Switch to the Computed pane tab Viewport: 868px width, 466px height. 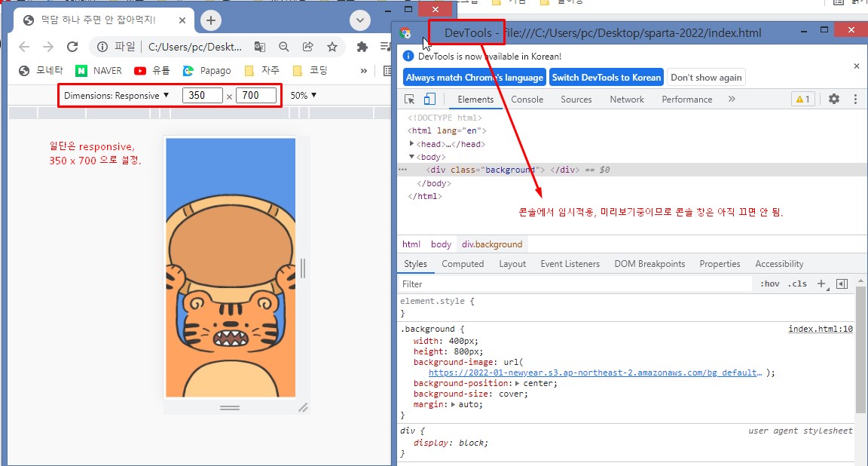tap(463, 264)
